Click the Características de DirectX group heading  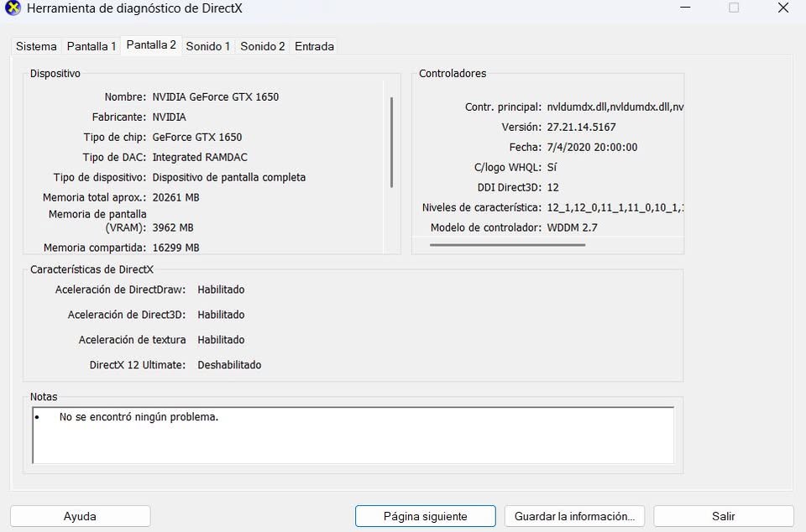pos(92,269)
